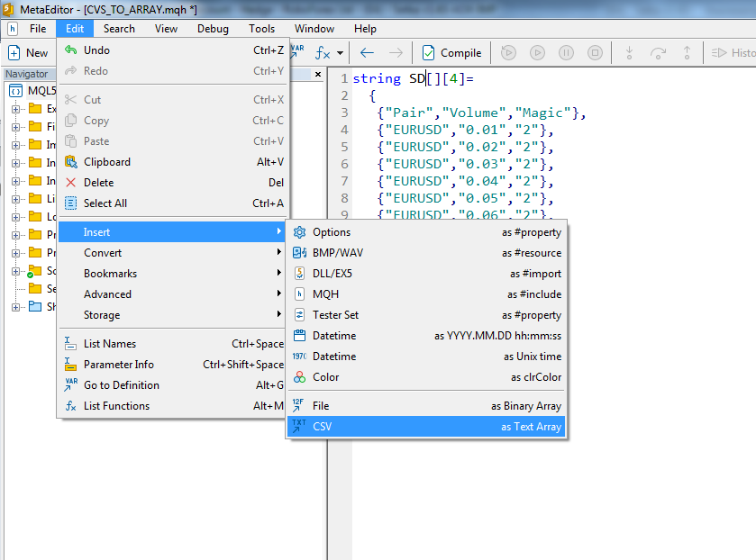Click the Step Out debug icon
The height and width of the screenshot is (560, 756).
[x=687, y=52]
